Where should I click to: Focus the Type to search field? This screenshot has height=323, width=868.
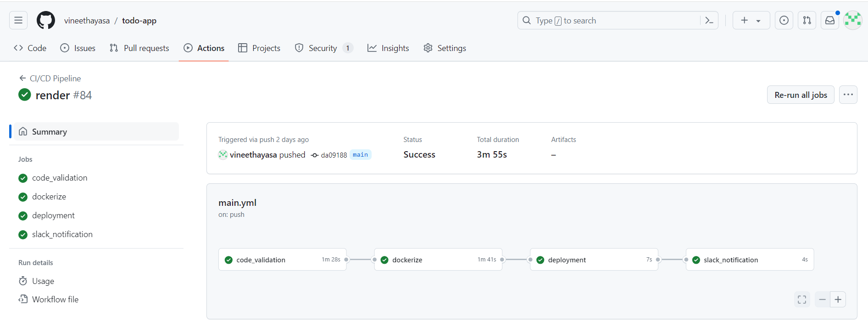coord(618,20)
